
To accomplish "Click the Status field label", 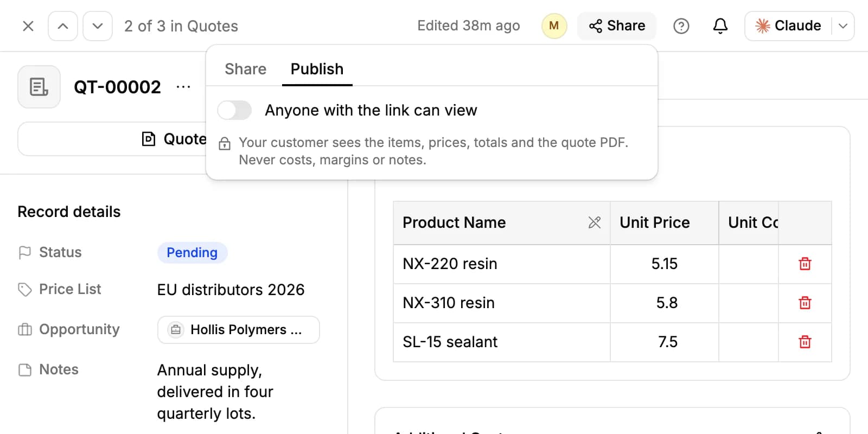I will coord(60,252).
